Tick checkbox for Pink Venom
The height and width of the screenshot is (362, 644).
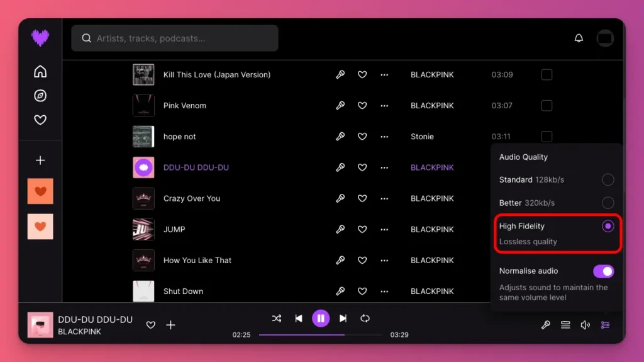(547, 105)
